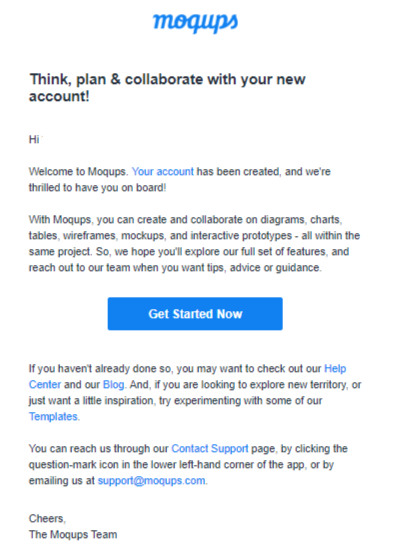The width and height of the screenshot is (396, 553).
Task: Click the 'question-mark icon in the lower' line
Action: tap(181, 464)
